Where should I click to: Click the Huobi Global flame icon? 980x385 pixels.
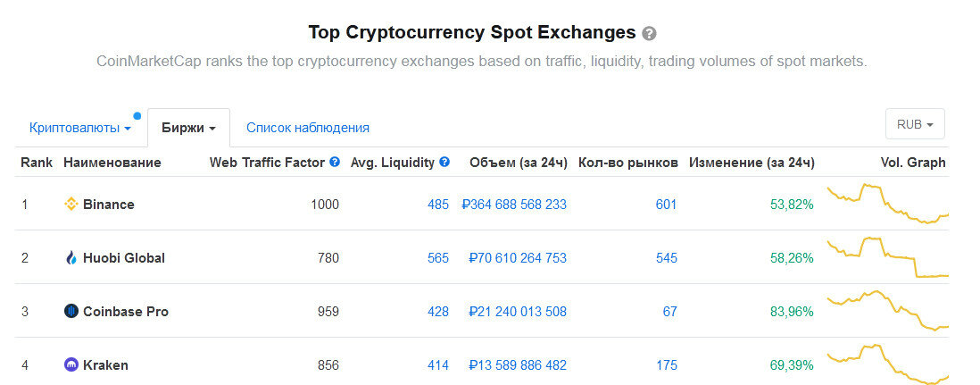pyautogui.click(x=71, y=258)
